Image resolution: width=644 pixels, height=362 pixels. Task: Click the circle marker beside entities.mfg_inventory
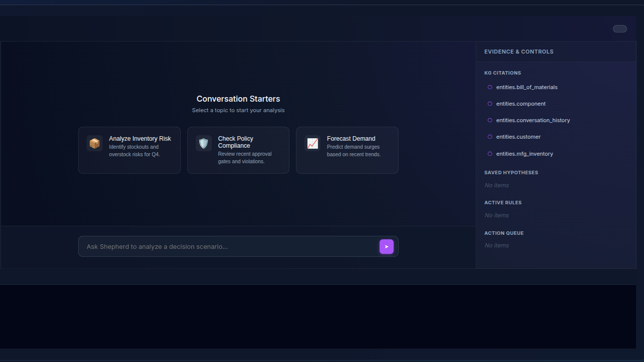coord(490,154)
